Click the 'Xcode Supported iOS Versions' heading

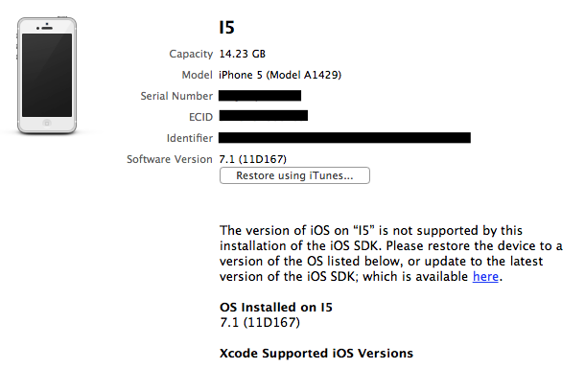316,354
